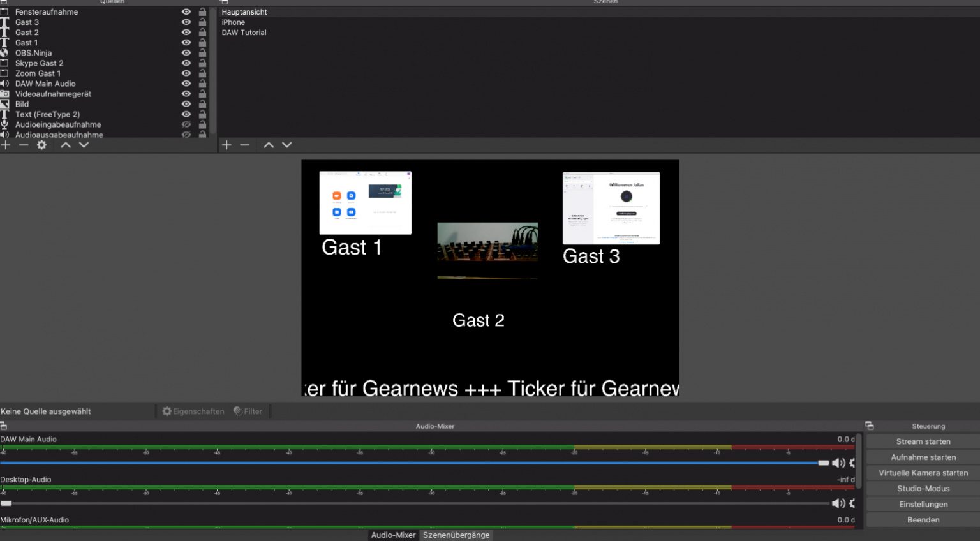Image resolution: width=980 pixels, height=541 pixels.
Task: Move the source up in the sources list
Action: click(x=66, y=145)
